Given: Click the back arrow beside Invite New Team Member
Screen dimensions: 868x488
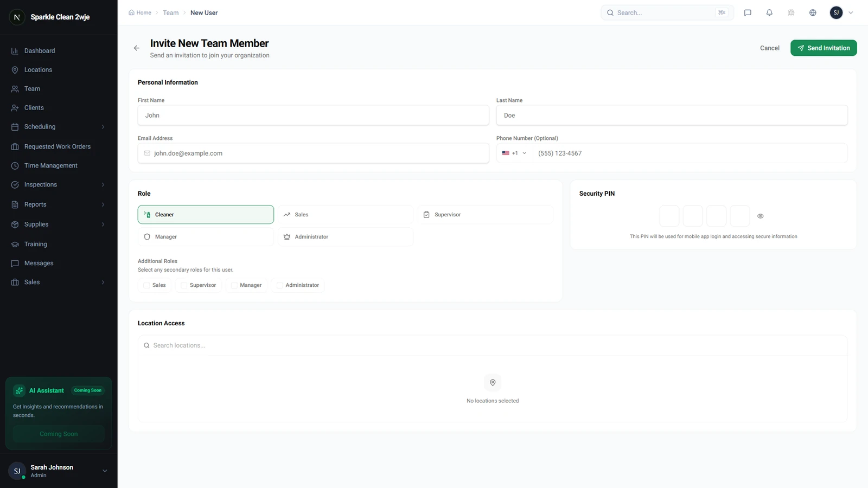Looking at the screenshot, I should click(x=137, y=48).
